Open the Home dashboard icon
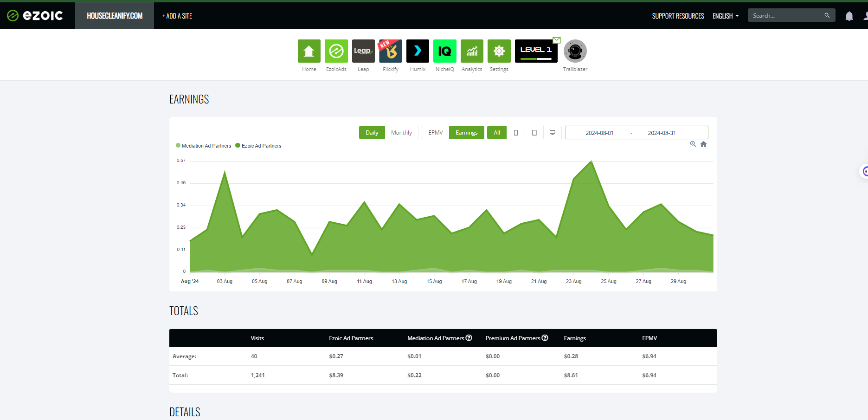Image resolution: width=868 pixels, height=420 pixels. pyautogui.click(x=309, y=51)
